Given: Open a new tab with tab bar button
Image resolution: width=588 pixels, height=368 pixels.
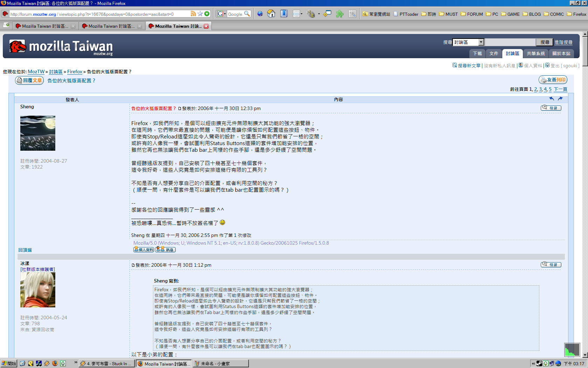Looking at the screenshot, I should [6, 25].
